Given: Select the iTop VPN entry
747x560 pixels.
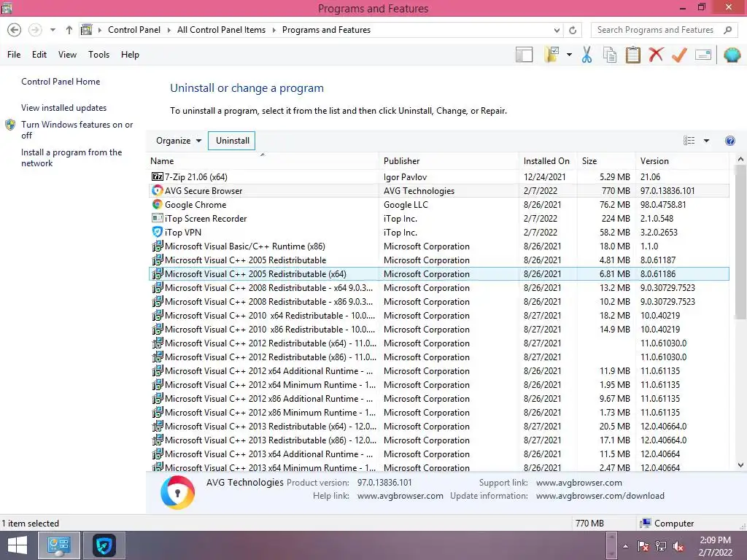Looking at the screenshot, I should pos(438,232).
